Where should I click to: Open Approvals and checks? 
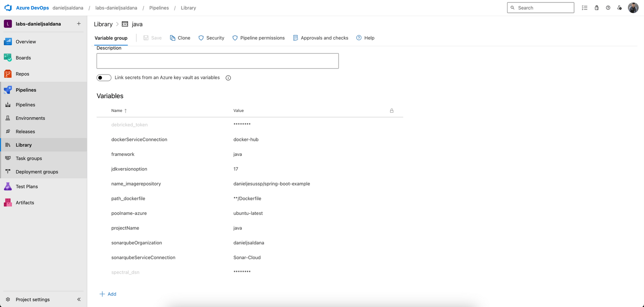[320, 38]
